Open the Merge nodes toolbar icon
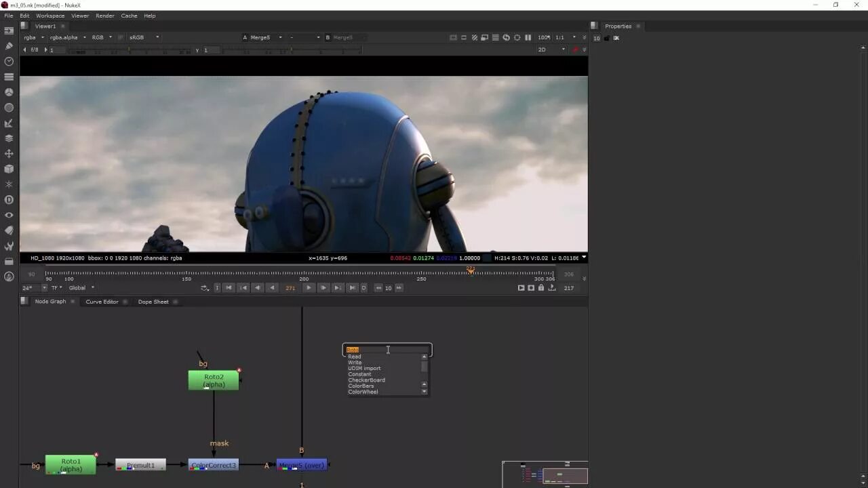868x488 pixels. coord(9,138)
